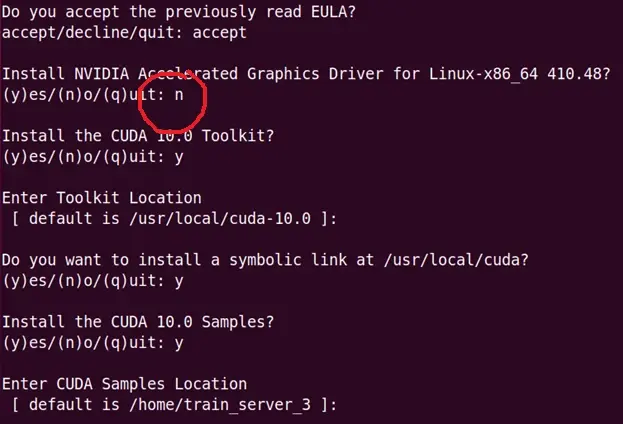The width and height of the screenshot is (623, 424).
Task: Click the default path /home/train_server_3
Action: click(x=220, y=405)
